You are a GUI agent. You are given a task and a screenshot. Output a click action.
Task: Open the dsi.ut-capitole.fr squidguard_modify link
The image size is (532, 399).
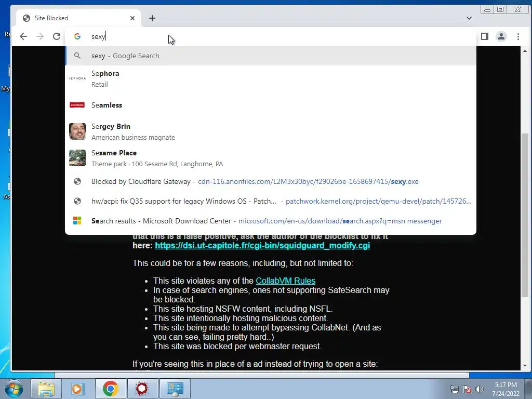(x=262, y=245)
